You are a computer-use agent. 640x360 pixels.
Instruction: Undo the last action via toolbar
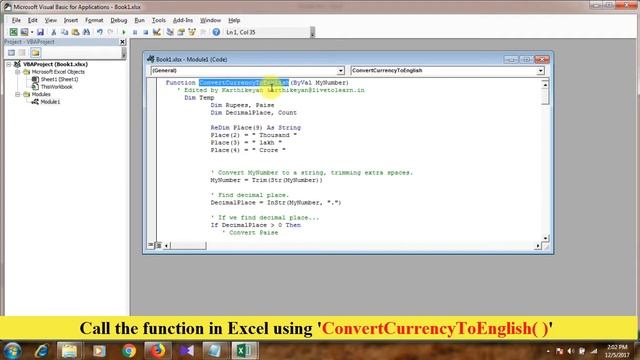pyautogui.click(x=100, y=32)
